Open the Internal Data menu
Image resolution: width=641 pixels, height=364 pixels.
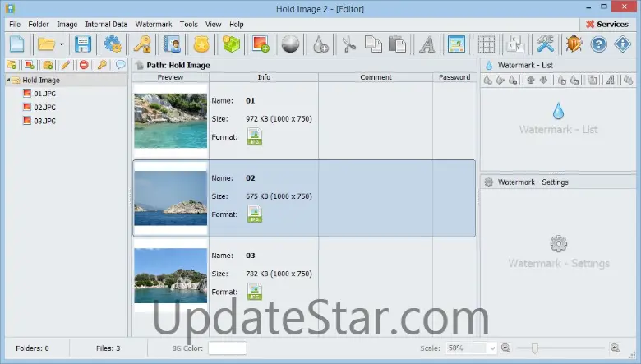106,24
